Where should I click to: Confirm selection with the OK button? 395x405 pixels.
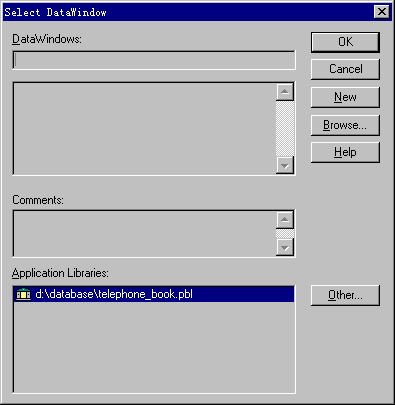(345, 42)
